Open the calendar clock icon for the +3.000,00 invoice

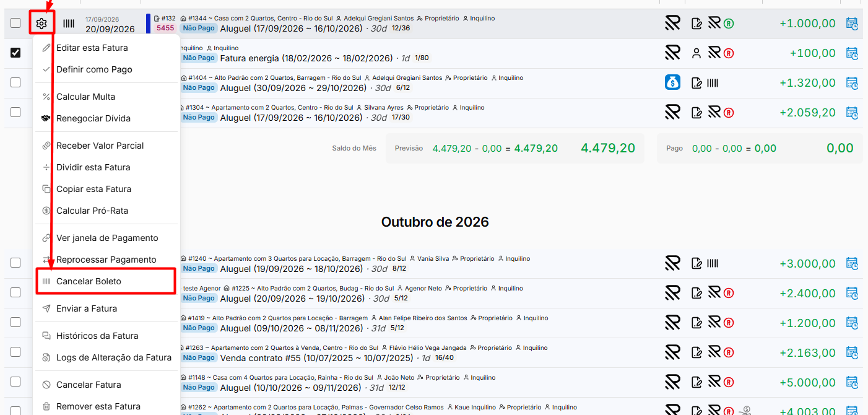pyautogui.click(x=852, y=263)
